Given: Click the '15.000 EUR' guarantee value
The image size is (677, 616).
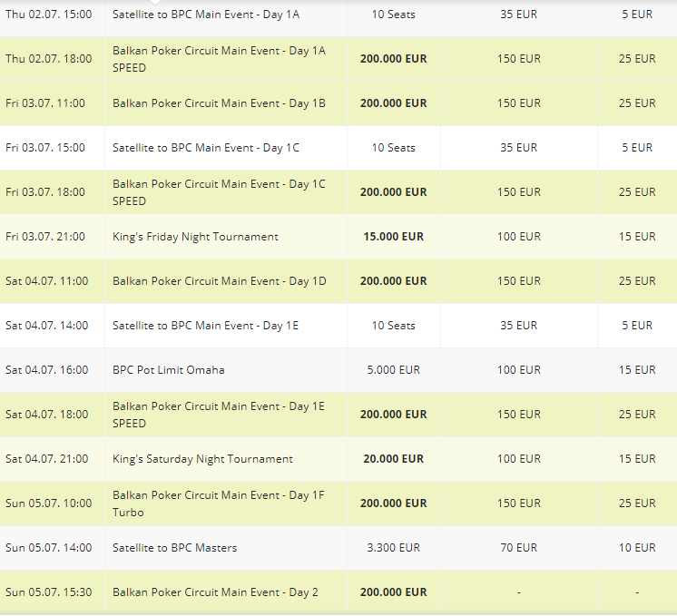Looking at the screenshot, I should 393,237.
